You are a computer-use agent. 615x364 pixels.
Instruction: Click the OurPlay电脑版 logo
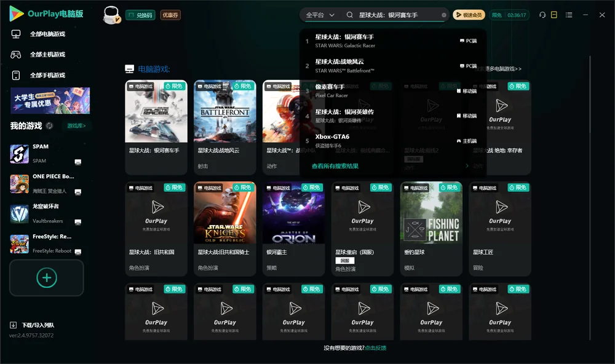[46, 14]
